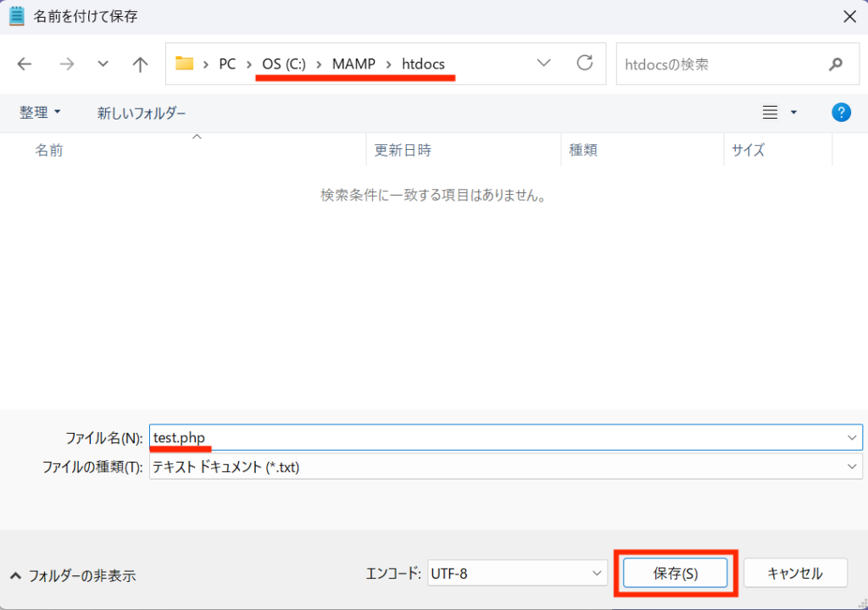
Task: Open the 整理 menu
Action: [40, 113]
